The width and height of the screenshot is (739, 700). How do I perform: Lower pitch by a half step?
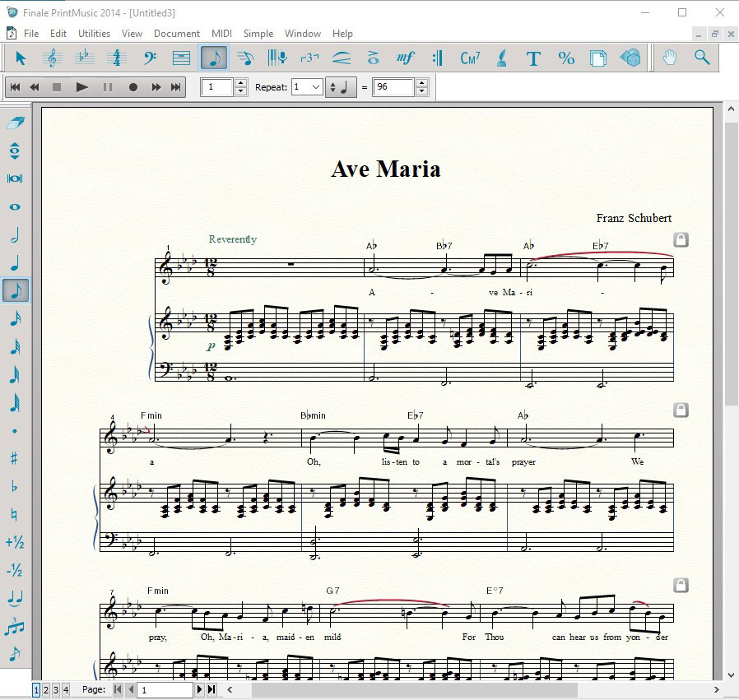16,571
